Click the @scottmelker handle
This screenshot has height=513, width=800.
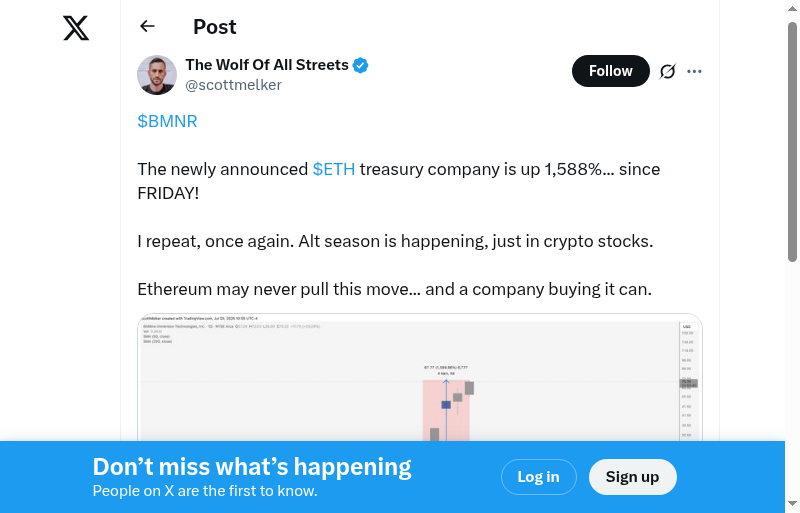tap(233, 85)
